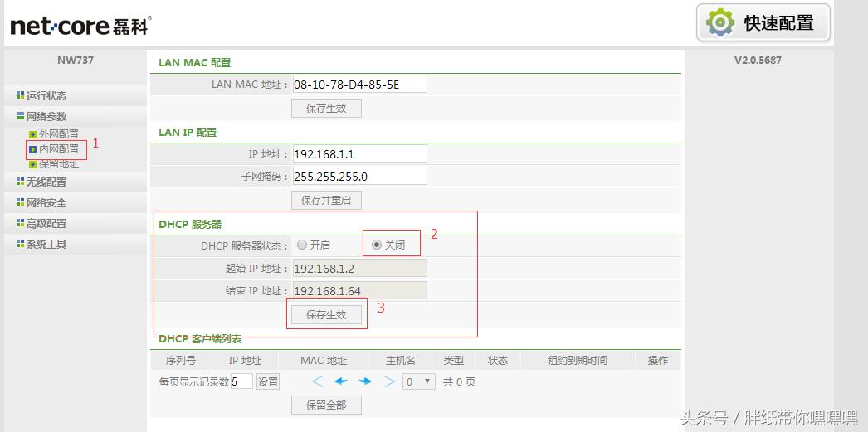Click the DHCP 客户端列表 heading
The height and width of the screenshot is (432, 868).
pos(200,338)
